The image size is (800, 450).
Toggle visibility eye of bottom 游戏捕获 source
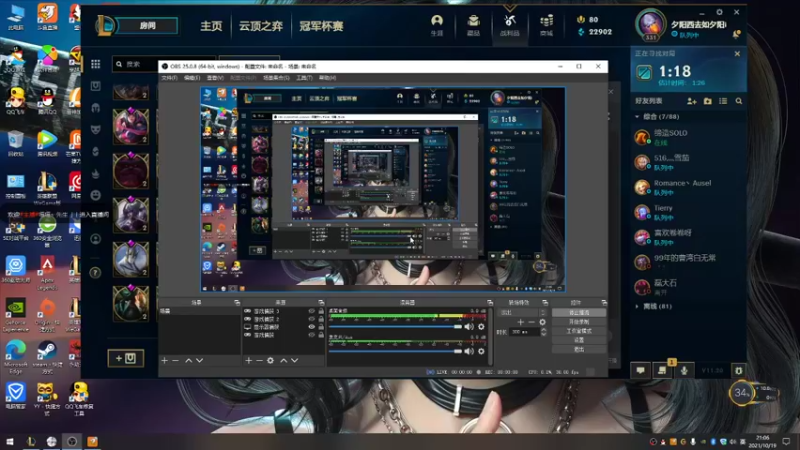[x=311, y=335]
